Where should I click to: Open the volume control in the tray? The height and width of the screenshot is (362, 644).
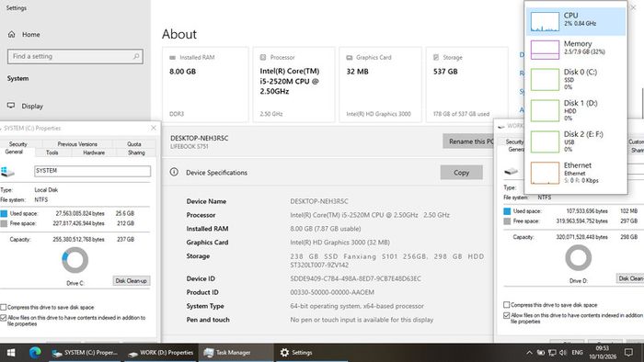coord(563,353)
